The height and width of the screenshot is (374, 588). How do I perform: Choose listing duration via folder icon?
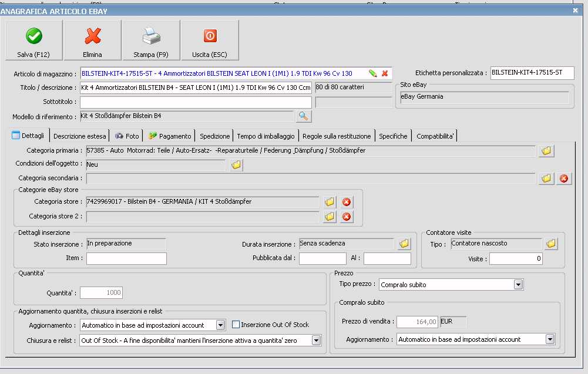point(404,244)
